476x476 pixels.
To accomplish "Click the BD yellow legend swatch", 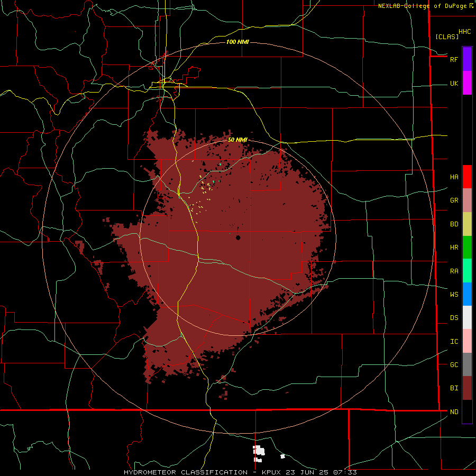I will (x=467, y=224).
